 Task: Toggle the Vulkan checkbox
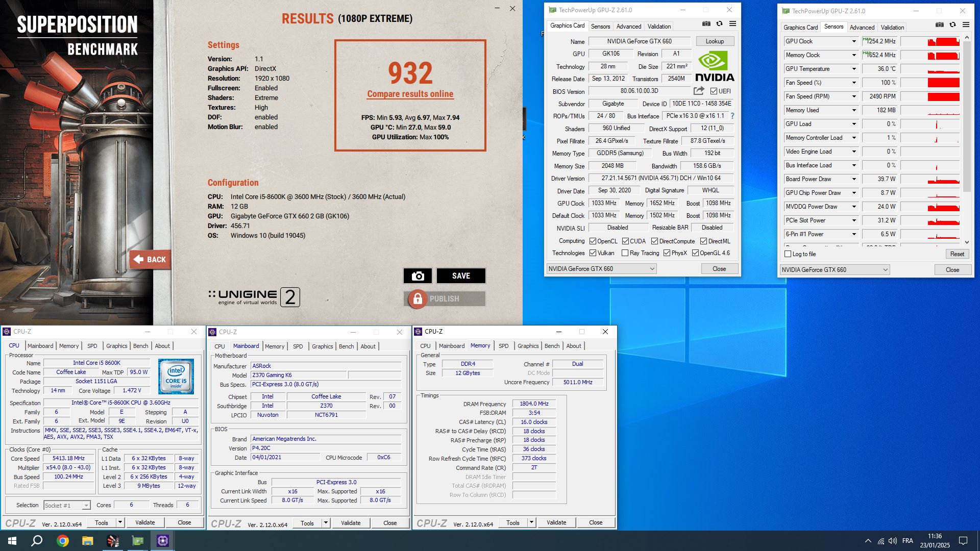pos(593,253)
